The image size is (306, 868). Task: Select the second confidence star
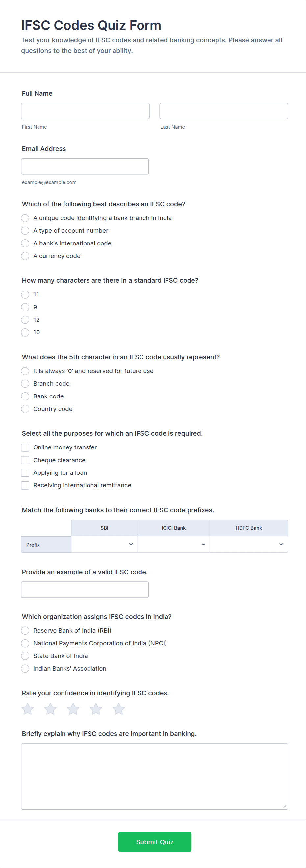click(x=51, y=709)
